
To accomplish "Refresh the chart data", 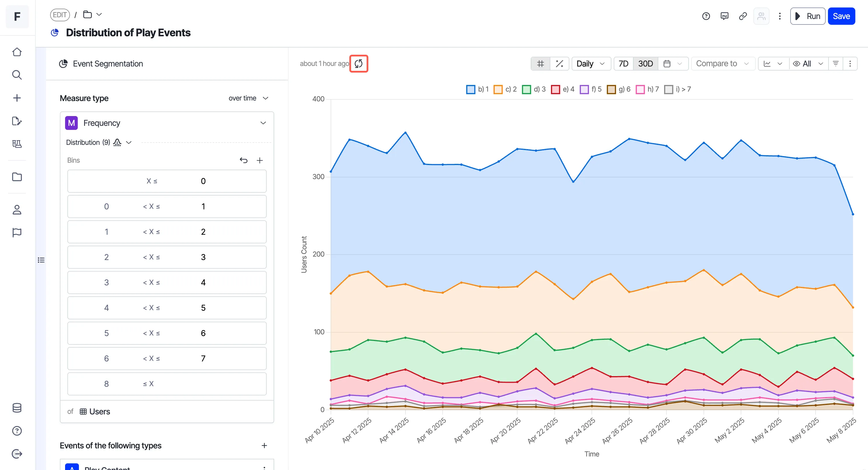I will (359, 64).
